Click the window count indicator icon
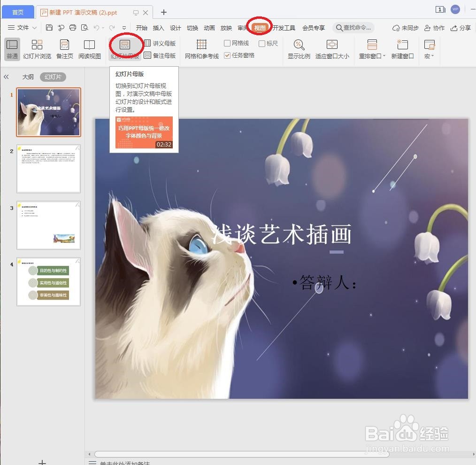 (440, 9)
